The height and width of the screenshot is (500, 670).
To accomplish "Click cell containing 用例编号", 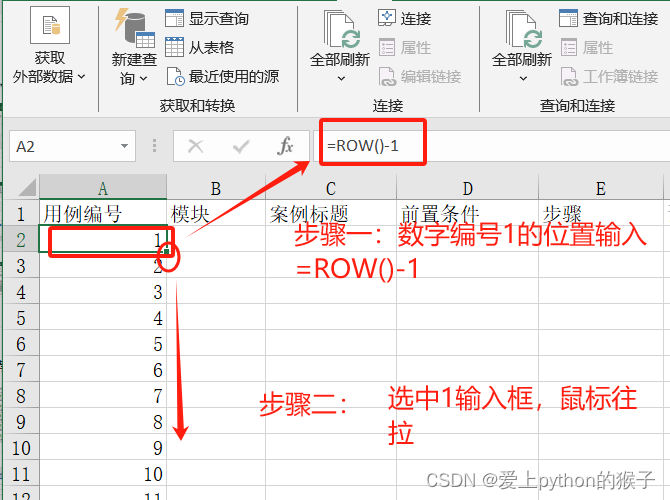I will click(103, 213).
